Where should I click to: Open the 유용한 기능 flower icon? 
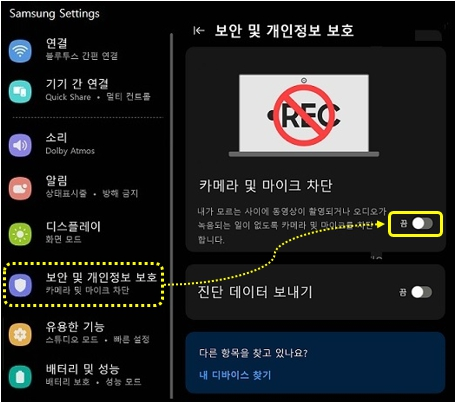click(x=20, y=334)
